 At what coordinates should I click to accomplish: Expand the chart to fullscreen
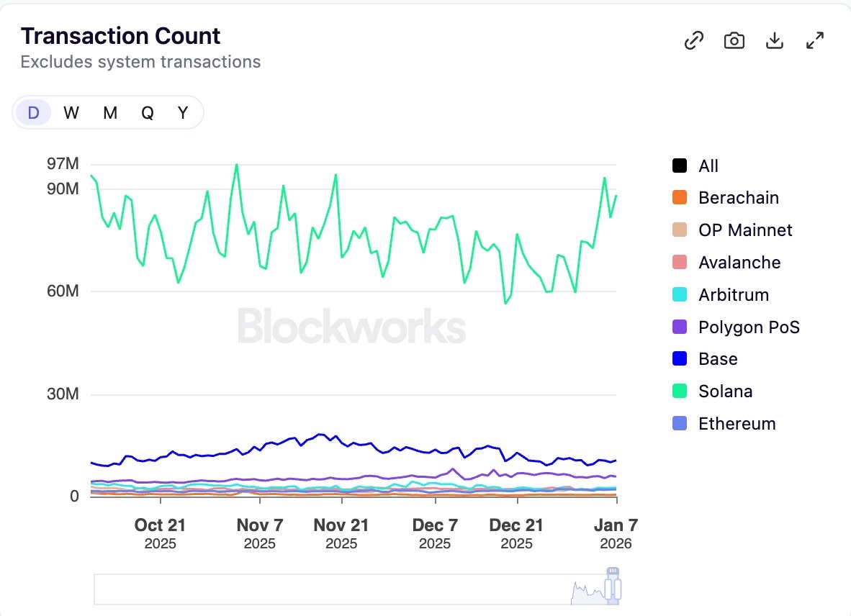pyautogui.click(x=814, y=41)
